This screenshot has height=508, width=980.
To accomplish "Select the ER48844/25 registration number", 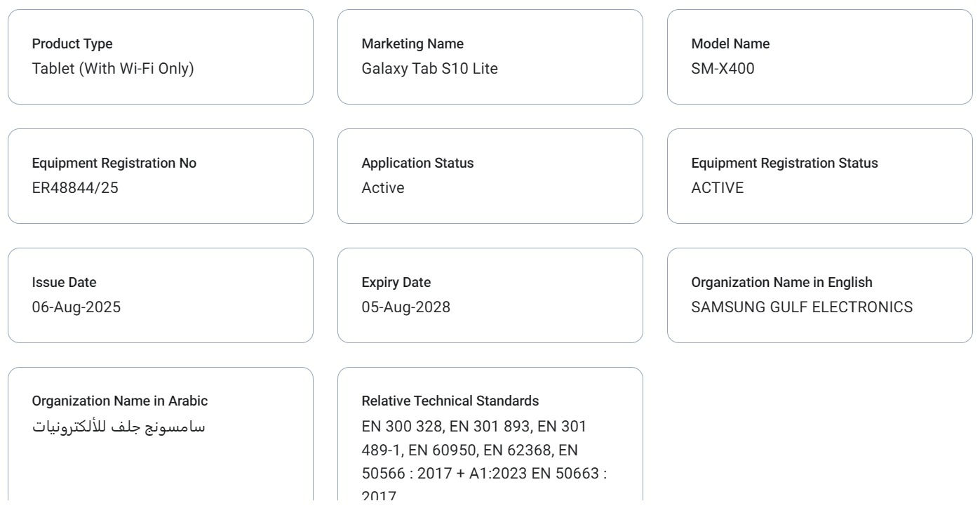I will (75, 188).
